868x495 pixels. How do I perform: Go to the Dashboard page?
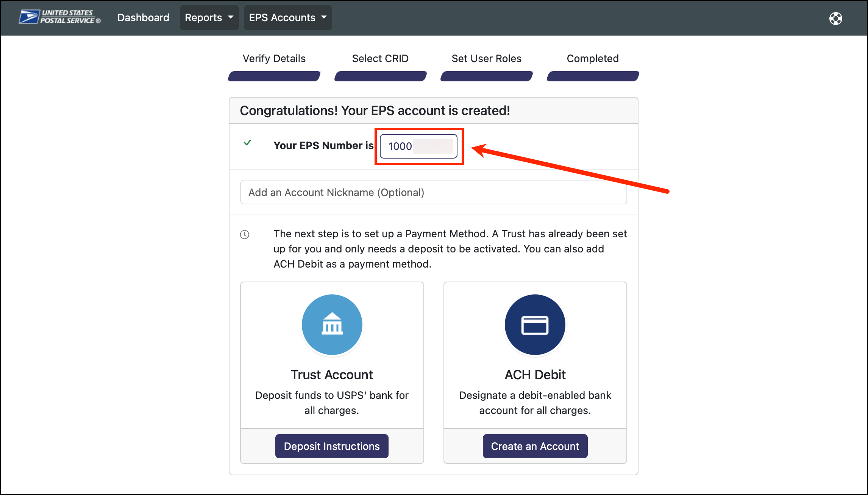(143, 17)
